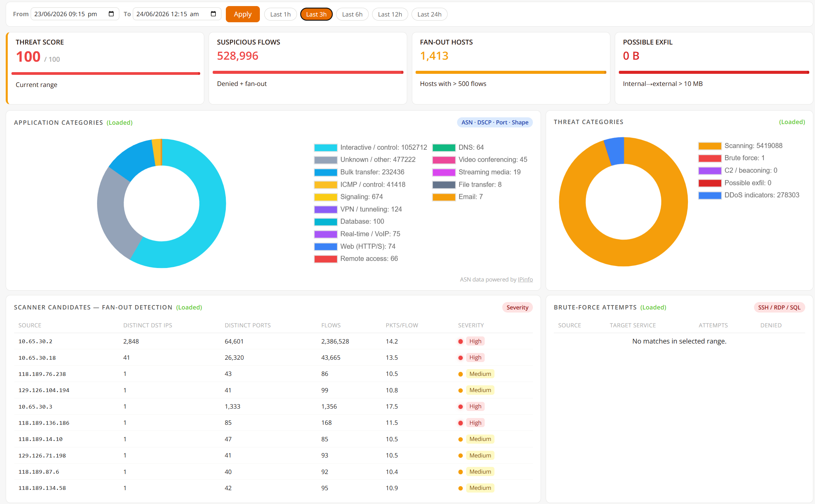The width and height of the screenshot is (815, 504).
Task: Select source IP 129.126.104.194
Action: coord(44,390)
